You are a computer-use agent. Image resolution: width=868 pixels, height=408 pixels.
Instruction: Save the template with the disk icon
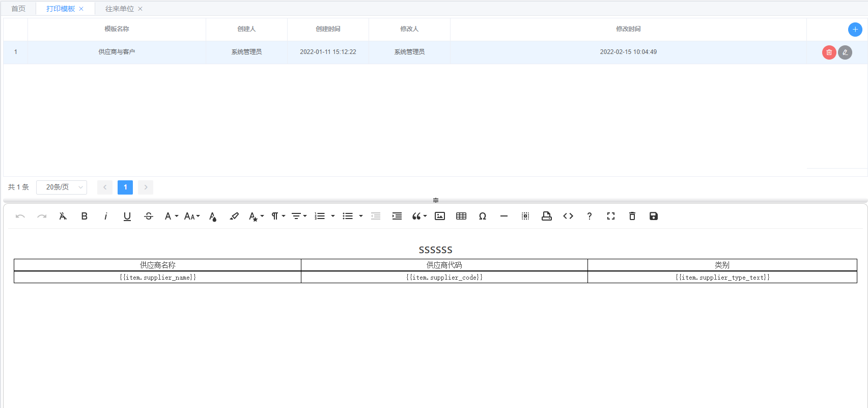[x=654, y=216]
